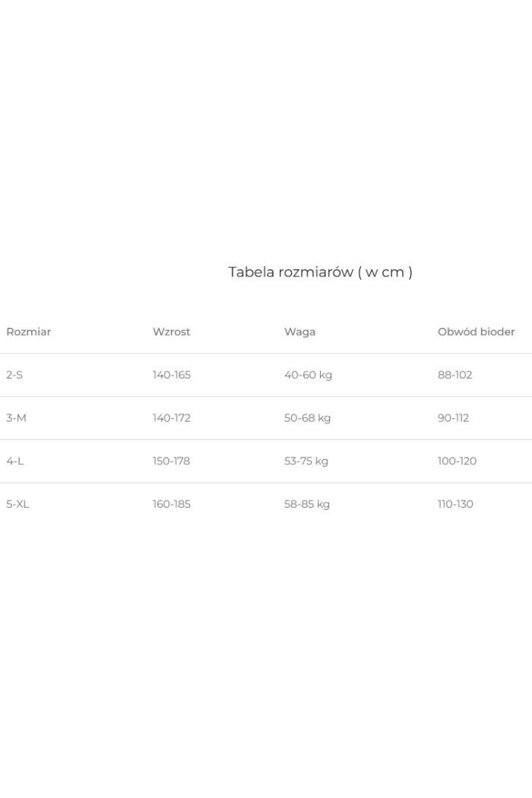Viewport: 532px width, 798px height.
Task: Select the 53-75 kg weight cell
Action: pyautogui.click(x=306, y=461)
